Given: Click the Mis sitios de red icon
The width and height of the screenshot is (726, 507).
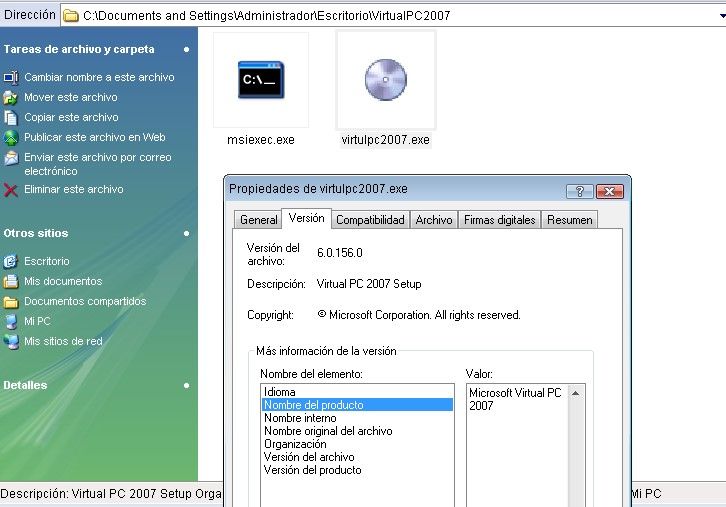Looking at the screenshot, I should click(11, 342).
